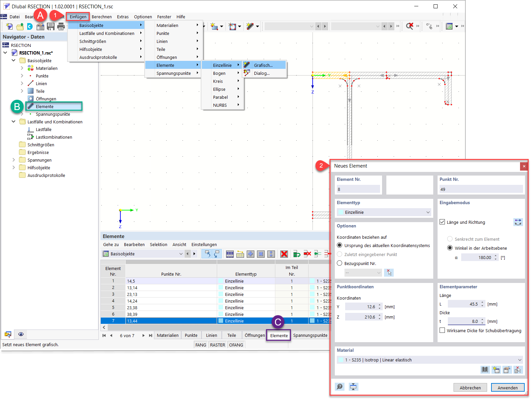Click the second table select-arrow icon
The width and height of the screenshot is (532, 399).
pyautogui.click(x=216, y=254)
